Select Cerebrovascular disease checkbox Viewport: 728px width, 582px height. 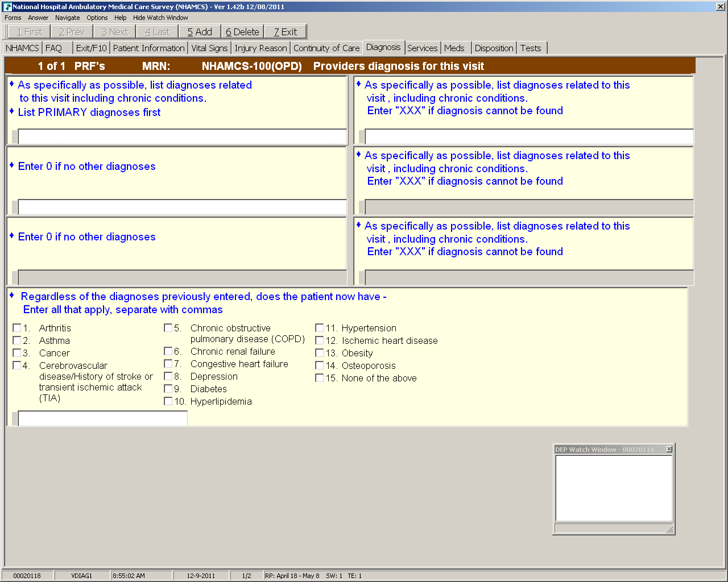pyautogui.click(x=17, y=365)
